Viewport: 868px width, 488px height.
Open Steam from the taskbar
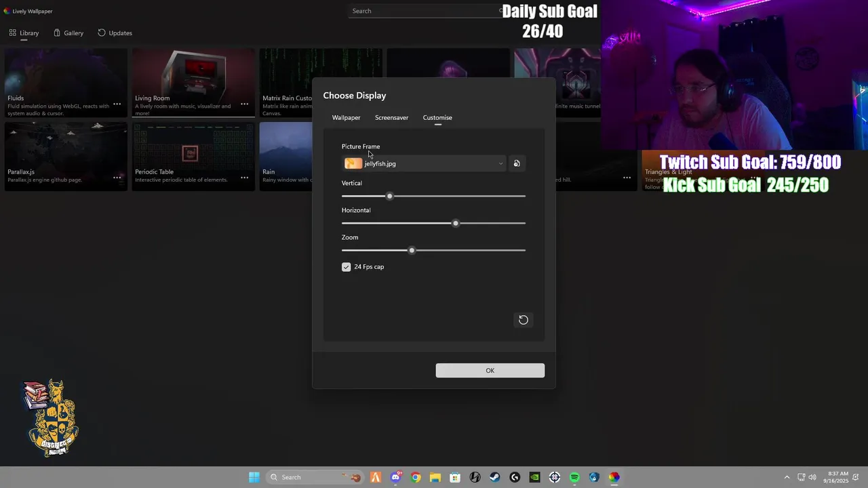tap(495, 477)
